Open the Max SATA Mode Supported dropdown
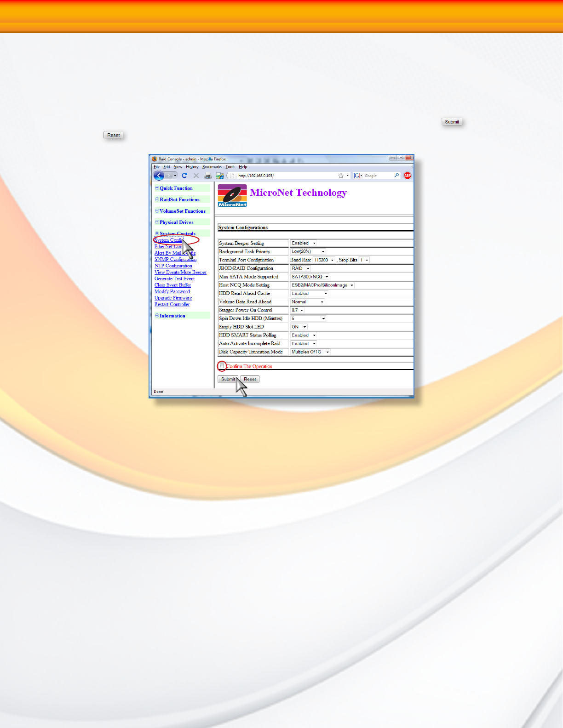Viewport: 563px width, 728px height. [310, 277]
